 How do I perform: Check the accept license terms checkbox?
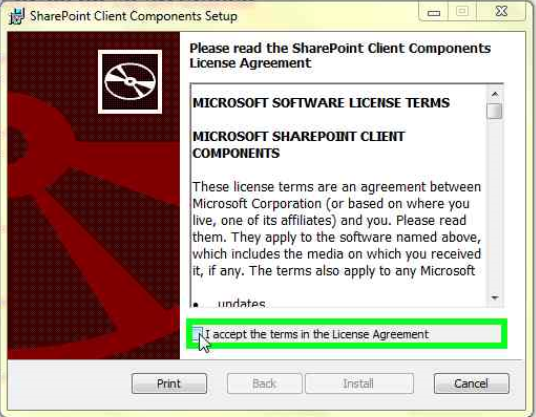pyautogui.click(x=197, y=334)
